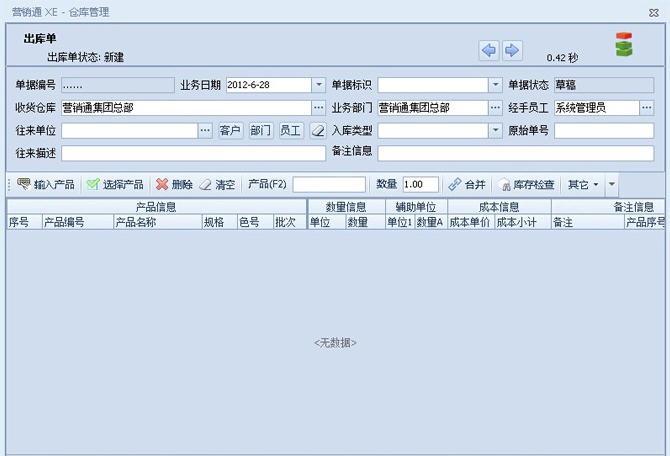This screenshot has height=456, width=670.
Task: Open the 入库类型 dropdown
Action: (x=495, y=130)
